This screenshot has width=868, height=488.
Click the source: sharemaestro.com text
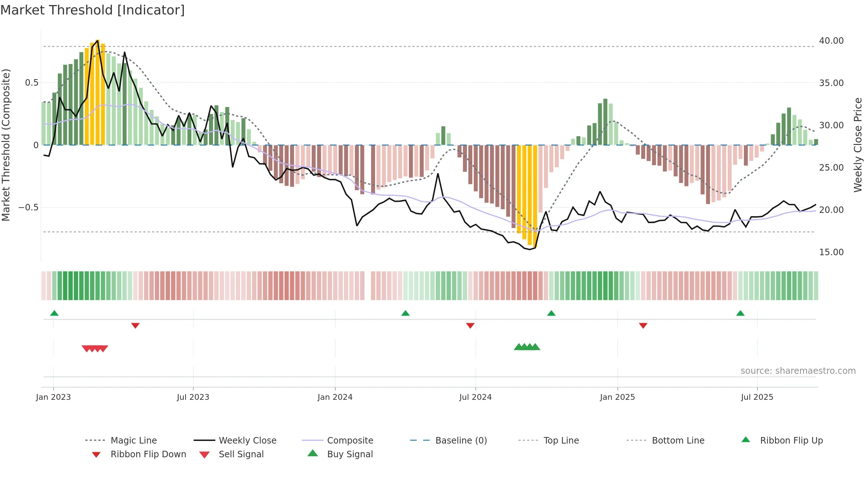pos(798,371)
